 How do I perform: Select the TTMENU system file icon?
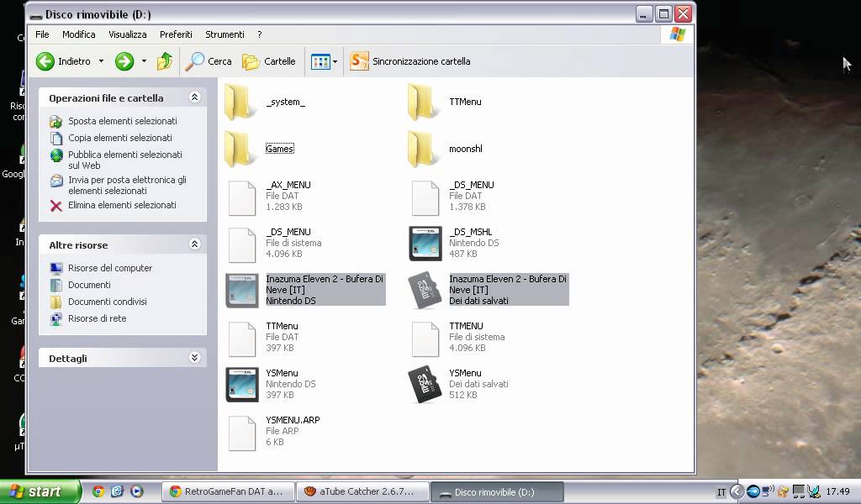[425, 339]
